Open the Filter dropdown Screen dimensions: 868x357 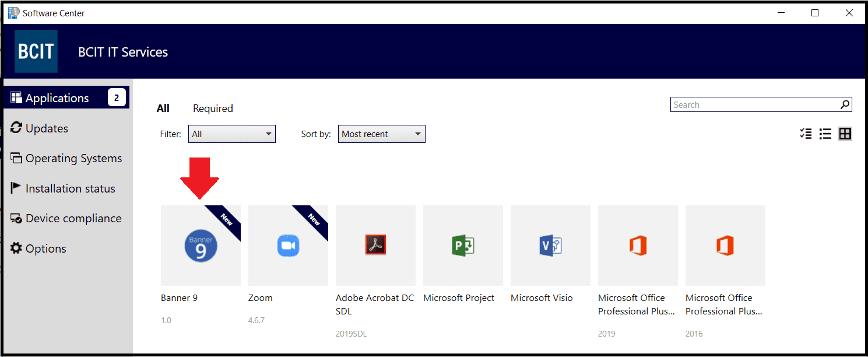(231, 134)
